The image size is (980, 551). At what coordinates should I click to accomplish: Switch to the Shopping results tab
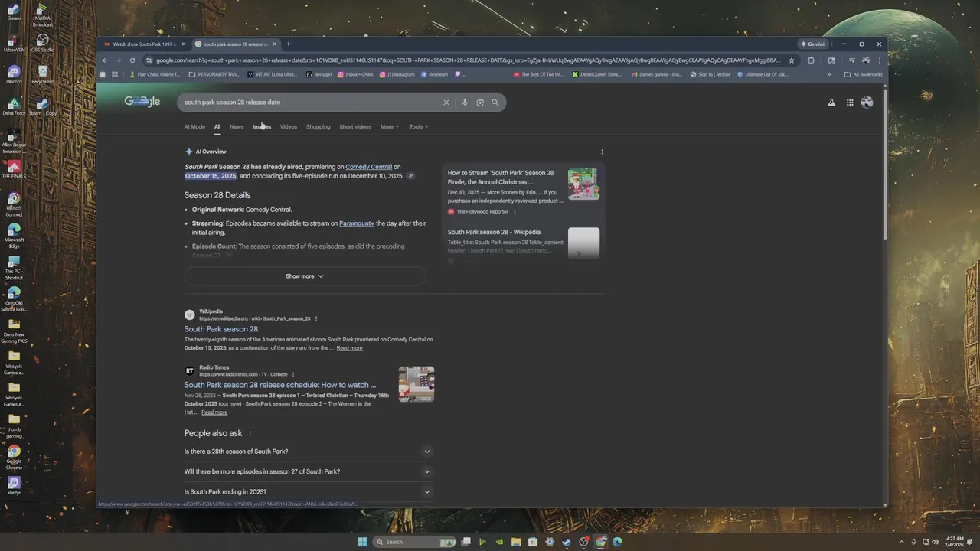tap(318, 127)
